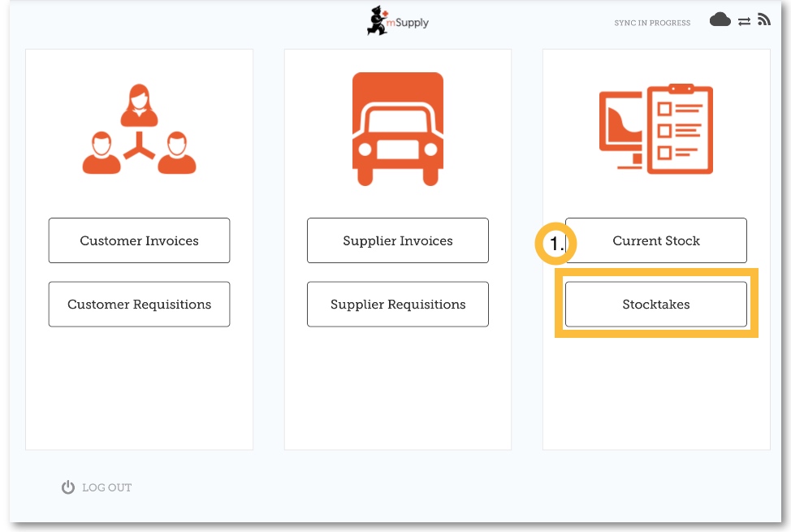
Task: Click the orange delivery truck icon
Action: 398,129
